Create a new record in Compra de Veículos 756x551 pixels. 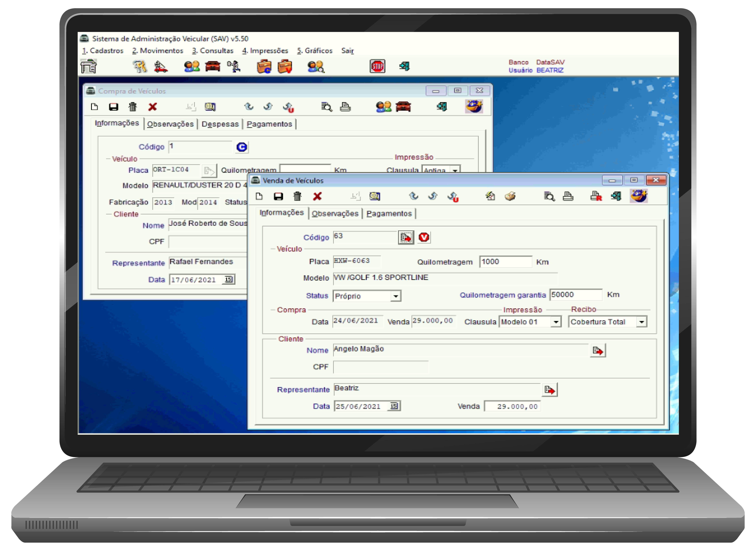94,107
